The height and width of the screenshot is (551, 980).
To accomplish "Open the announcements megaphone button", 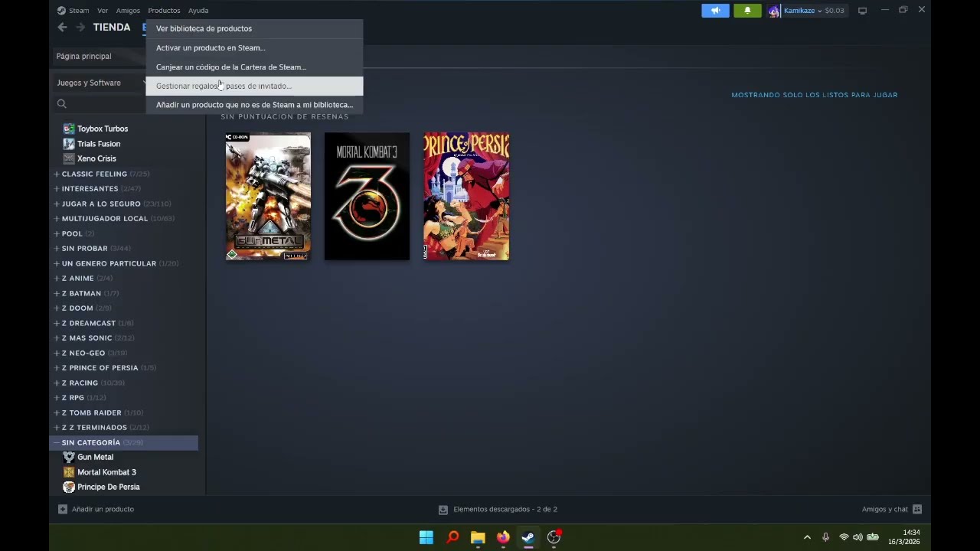I will click(x=715, y=11).
